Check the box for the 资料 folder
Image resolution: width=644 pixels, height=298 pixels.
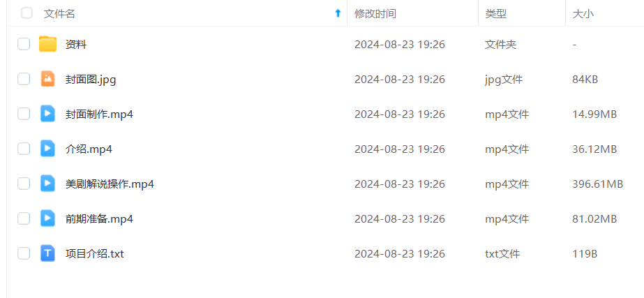[x=24, y=44]
